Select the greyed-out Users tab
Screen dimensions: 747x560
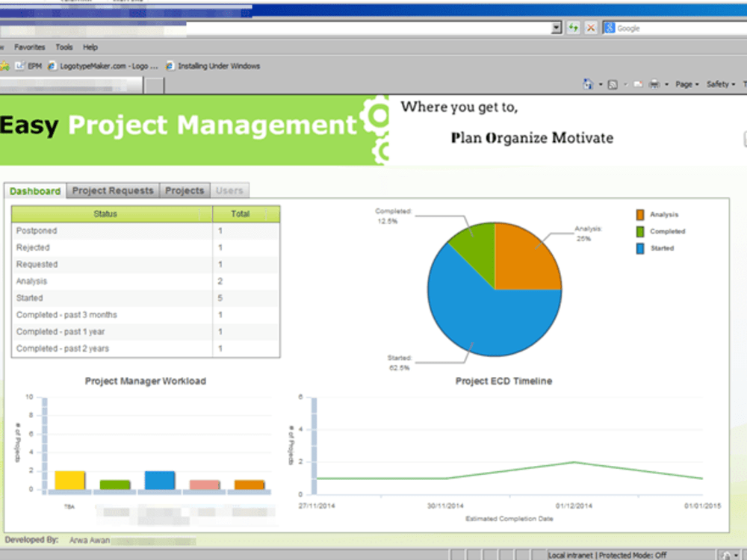229,190
